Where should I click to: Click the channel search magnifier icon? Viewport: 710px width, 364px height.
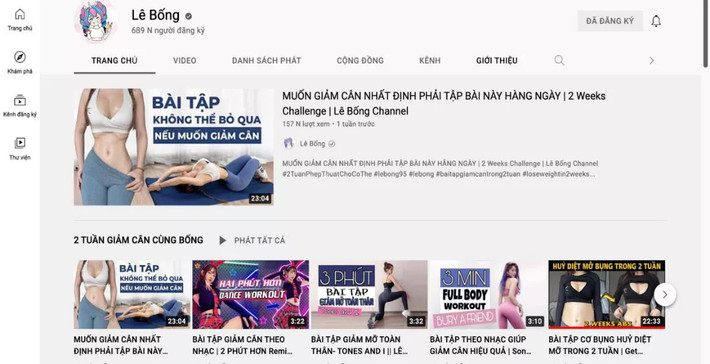pos(559,60)
